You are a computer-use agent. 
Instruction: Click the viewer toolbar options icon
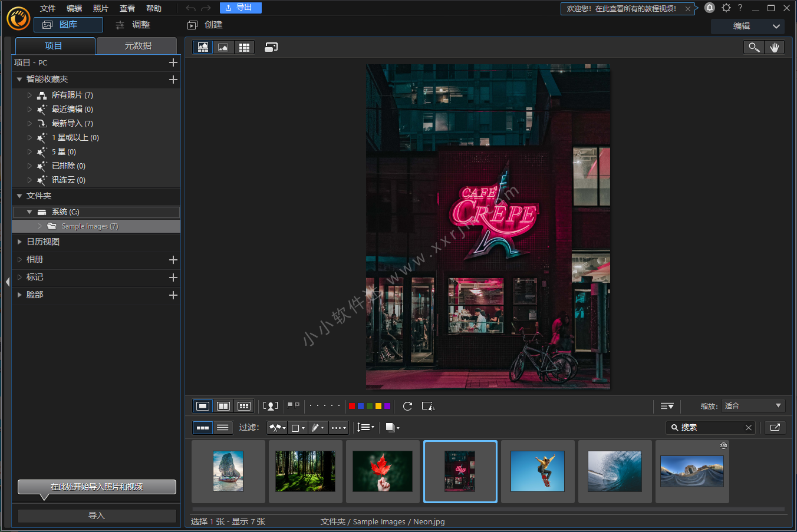[667, 406]
